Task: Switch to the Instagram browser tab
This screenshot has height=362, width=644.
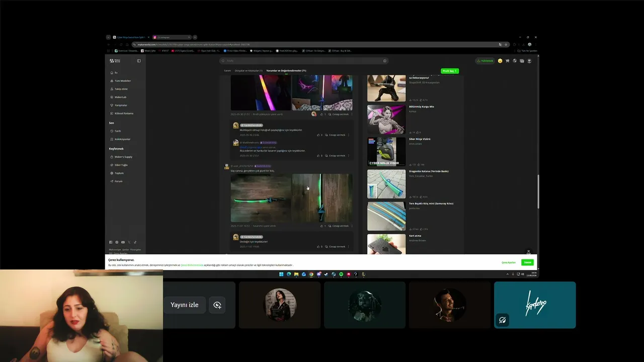Action: pos(172,37)
